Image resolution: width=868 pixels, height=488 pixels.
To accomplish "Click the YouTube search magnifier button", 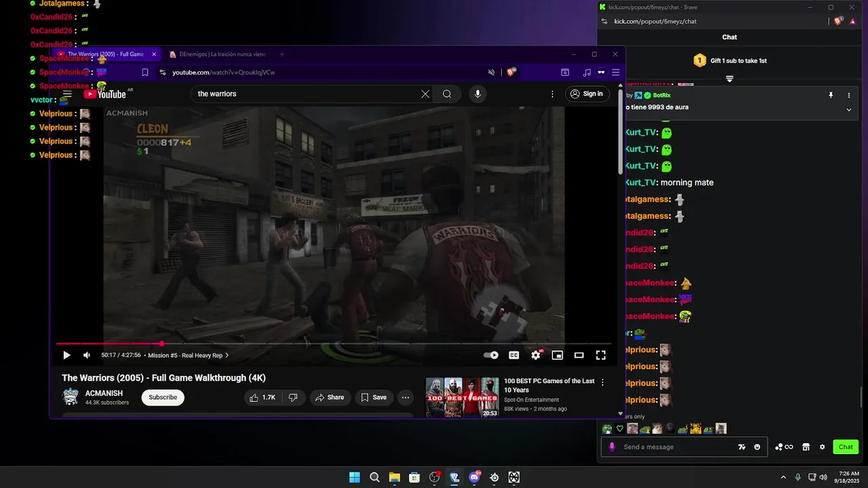I will pos(447,94).
